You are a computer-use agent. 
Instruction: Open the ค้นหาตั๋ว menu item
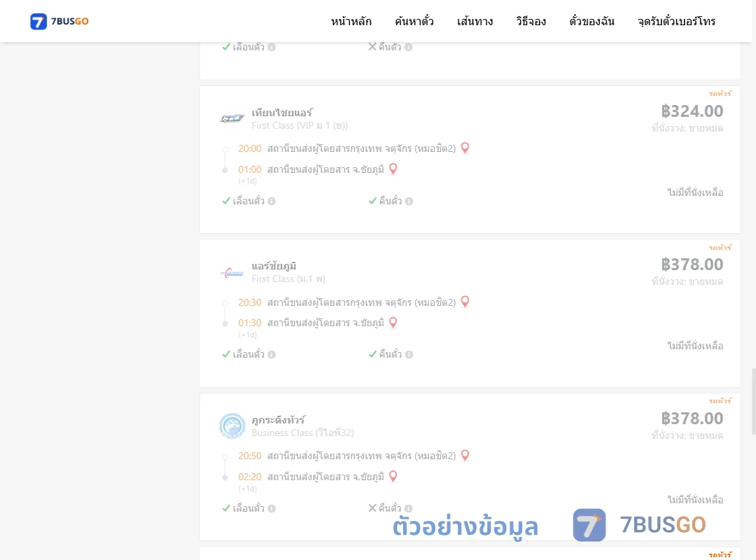414,21
